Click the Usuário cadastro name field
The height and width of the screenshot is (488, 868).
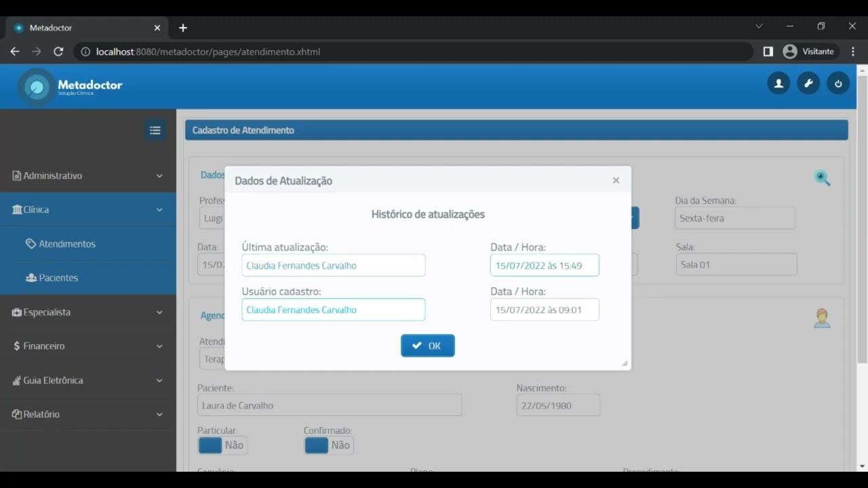click(334, 310)
